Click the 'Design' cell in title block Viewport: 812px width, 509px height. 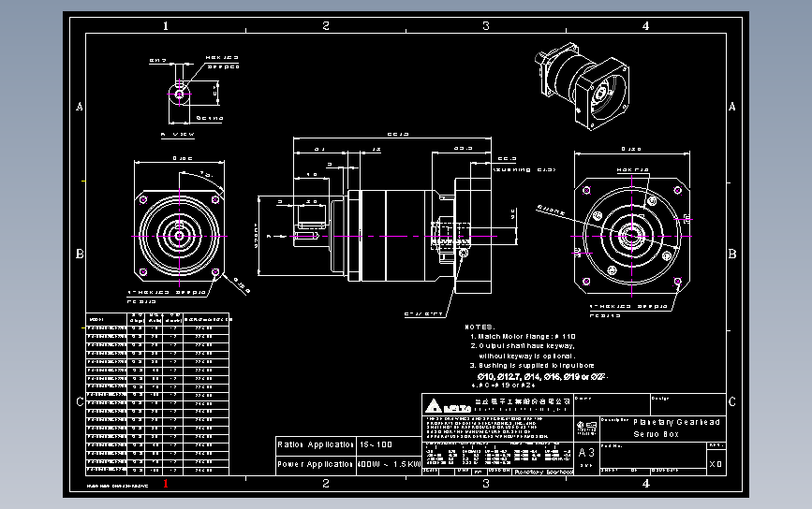tap(688, 404)
